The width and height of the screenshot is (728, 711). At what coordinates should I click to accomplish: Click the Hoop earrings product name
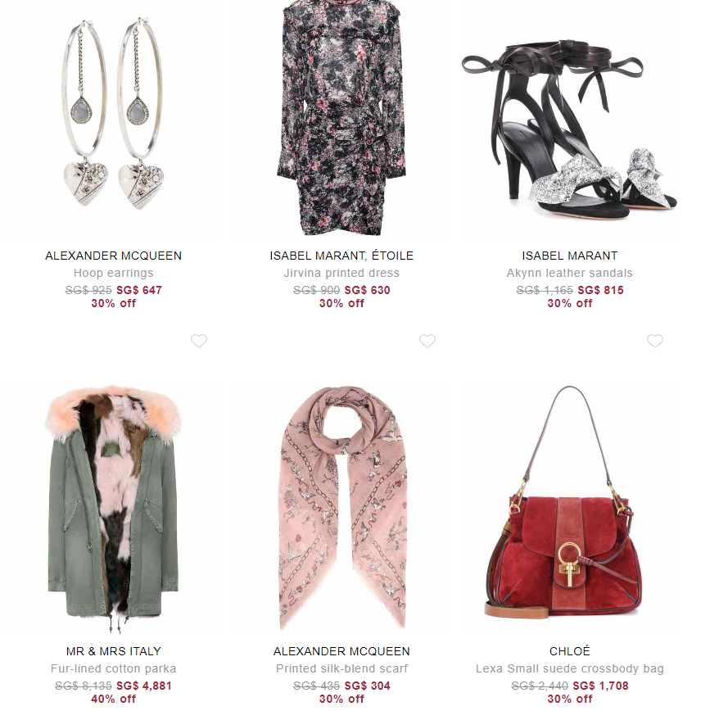point(113,273)
